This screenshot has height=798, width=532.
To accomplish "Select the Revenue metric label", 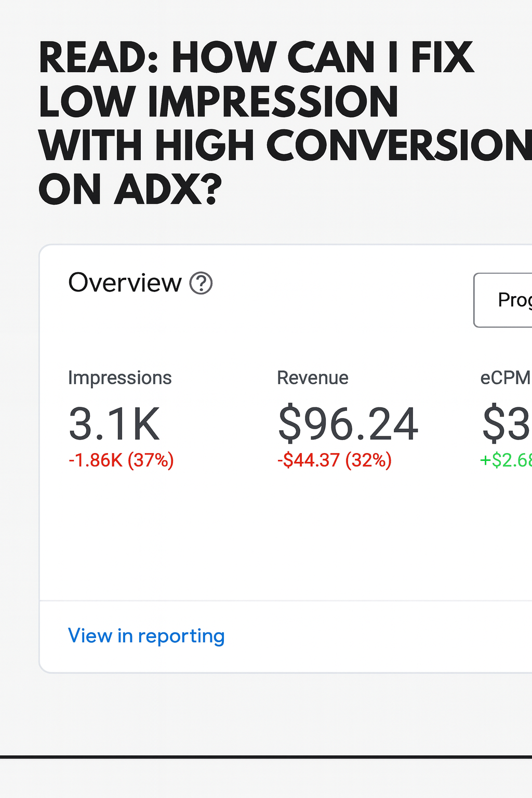I will click(x=312, y=378).
